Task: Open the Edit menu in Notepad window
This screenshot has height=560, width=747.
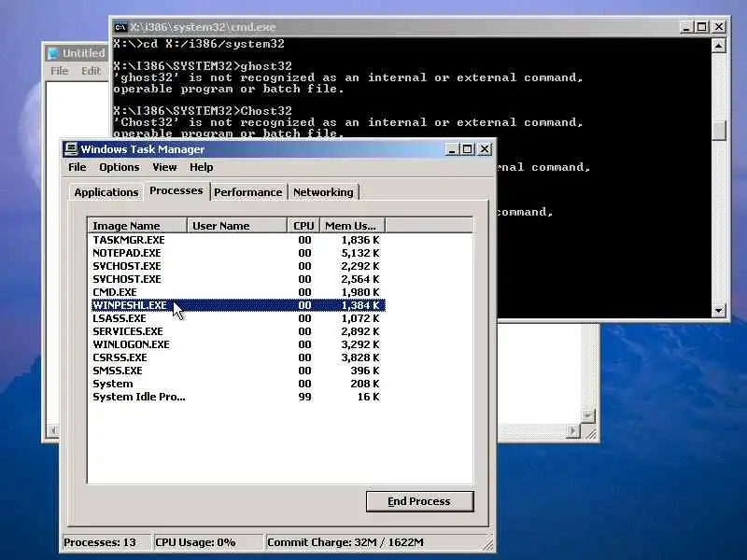Action: [91, 71]
